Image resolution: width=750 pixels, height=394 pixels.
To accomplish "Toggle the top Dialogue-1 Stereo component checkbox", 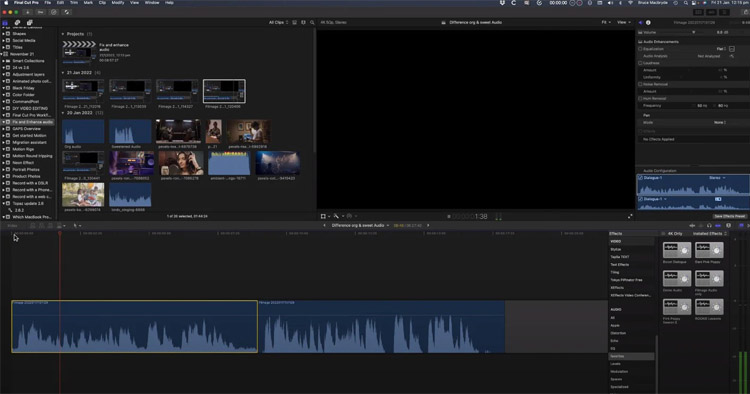I will (x=640, y=178).
